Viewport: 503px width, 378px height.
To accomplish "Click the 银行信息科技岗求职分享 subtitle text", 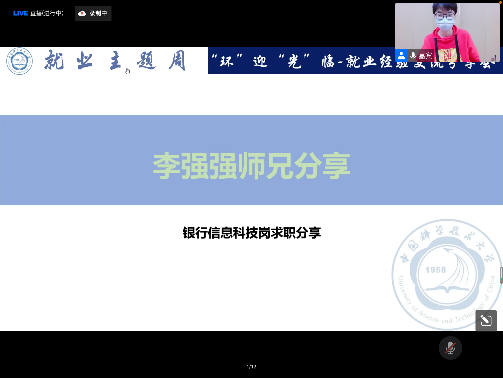I will pos(252,233).
